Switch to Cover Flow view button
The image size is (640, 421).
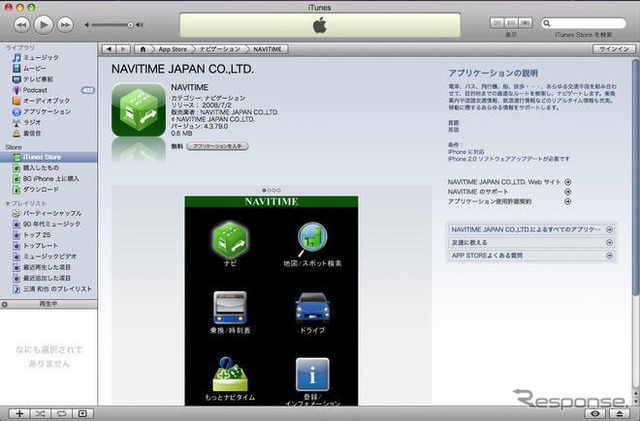(x=525, y=23)
